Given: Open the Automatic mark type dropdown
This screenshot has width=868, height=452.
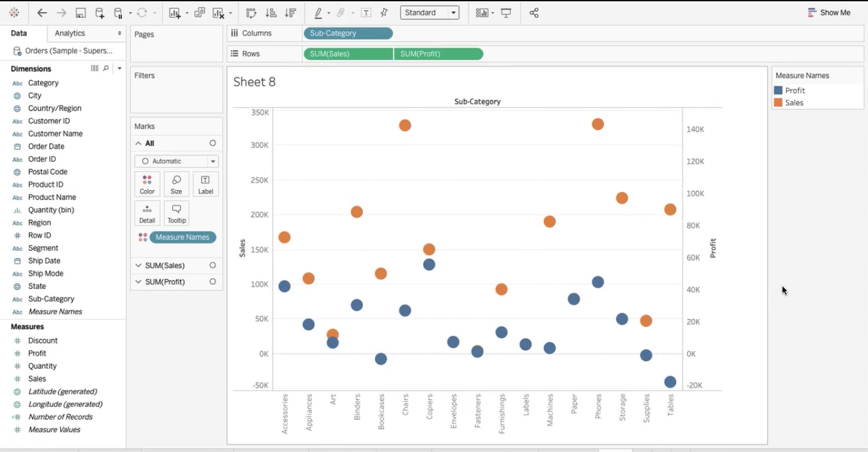Looking at the screenshot, I should (x=177, y=161).
